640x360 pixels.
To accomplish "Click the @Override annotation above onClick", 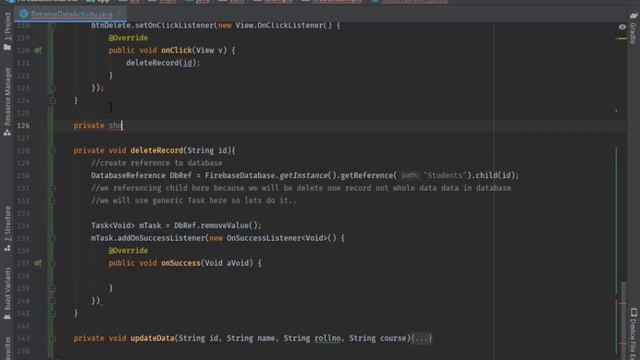I will (128, 38).
